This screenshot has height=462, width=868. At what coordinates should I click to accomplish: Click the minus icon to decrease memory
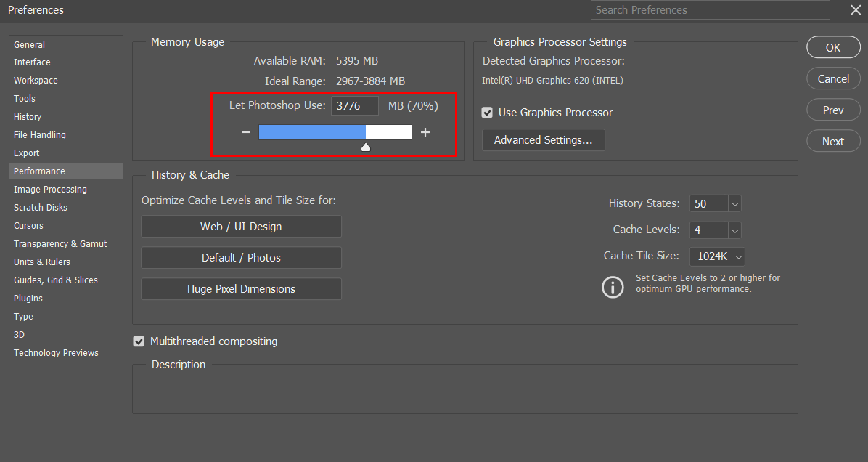(x=246, y=132)
